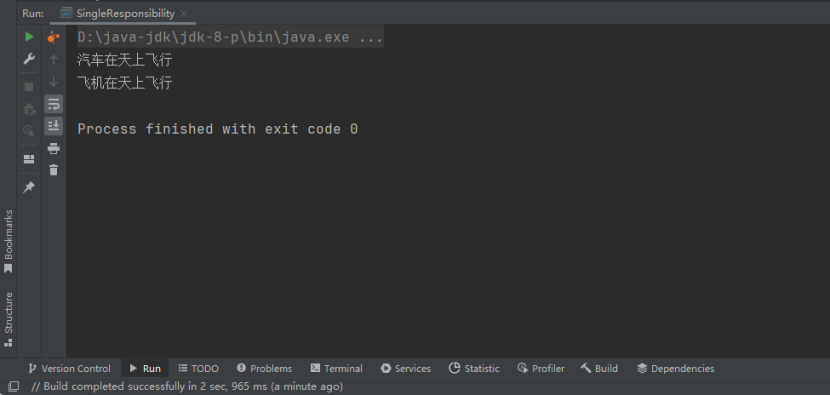
Task: Open the Run tool window button
Action: 145,369
